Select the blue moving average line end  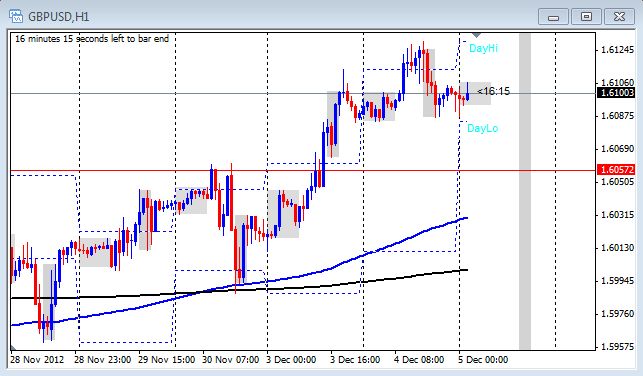click(466, 218)
